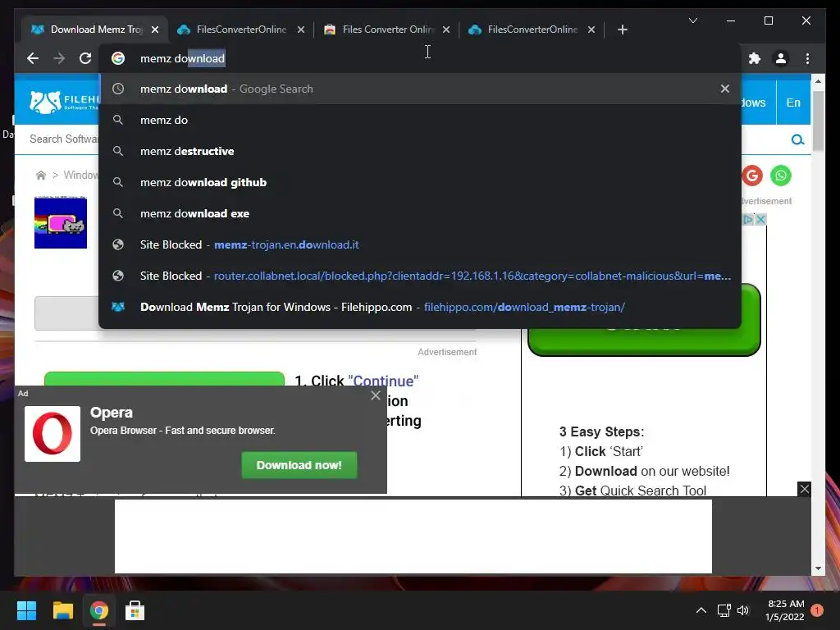This screenshot has width=840, height=630.
Task: Open the clock showing 8:25 AM
Action: click(785, 610)
